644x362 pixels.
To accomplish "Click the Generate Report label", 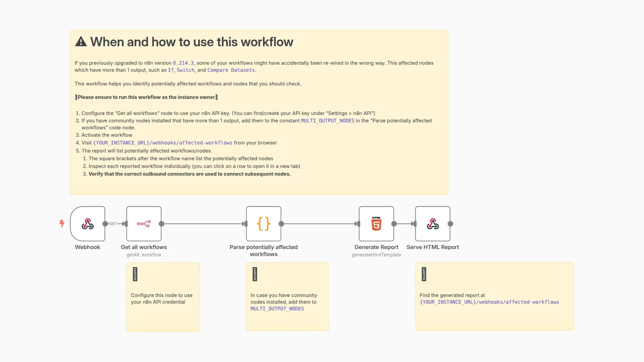I will pyautogui.click(x=376, y=247).
